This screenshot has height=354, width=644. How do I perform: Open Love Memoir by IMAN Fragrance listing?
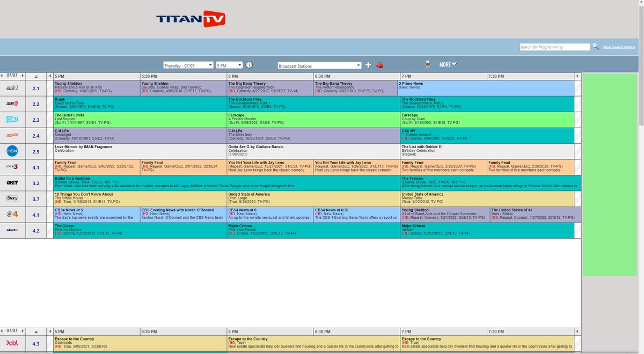(x=140, y=151)
